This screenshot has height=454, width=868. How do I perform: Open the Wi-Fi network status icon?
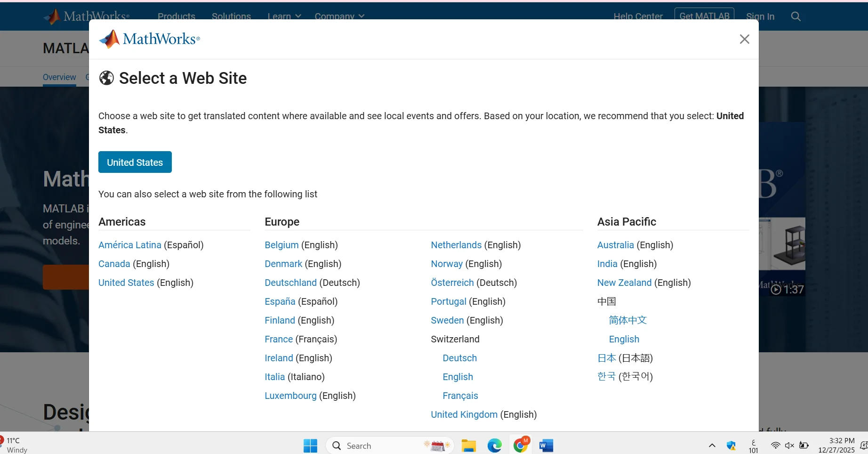pyautogui.click(x=775, y=446)
